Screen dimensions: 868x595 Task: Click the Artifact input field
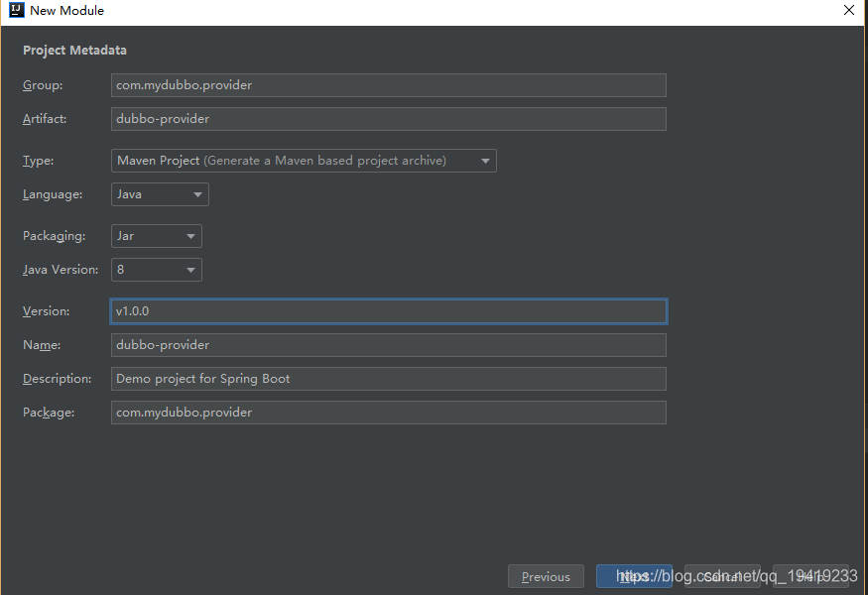coord(389,119)
